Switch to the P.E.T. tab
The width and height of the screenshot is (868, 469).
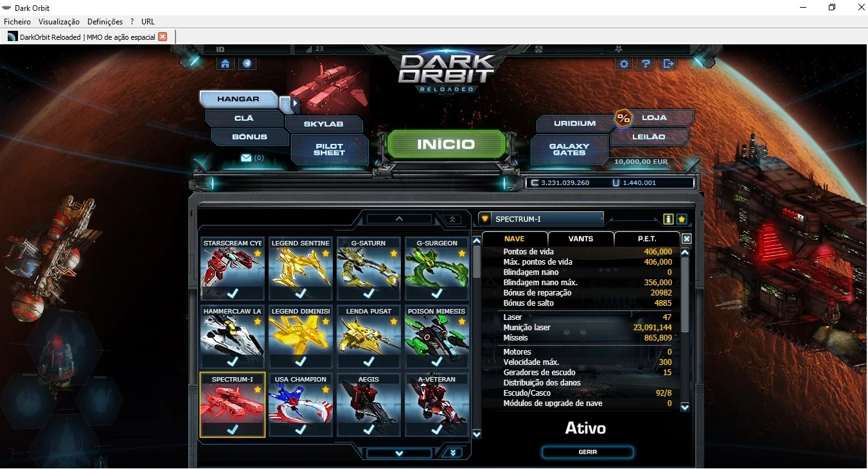coord(647,239)
